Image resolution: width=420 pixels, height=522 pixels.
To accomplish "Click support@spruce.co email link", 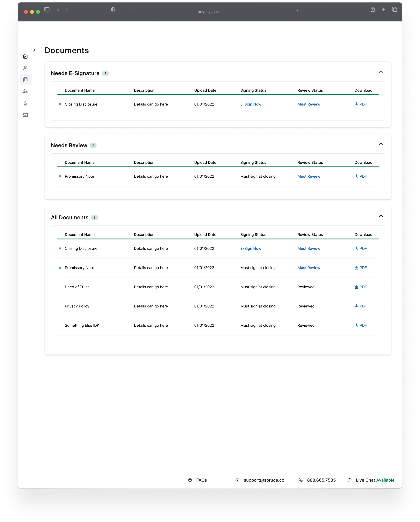I will 264,480.
